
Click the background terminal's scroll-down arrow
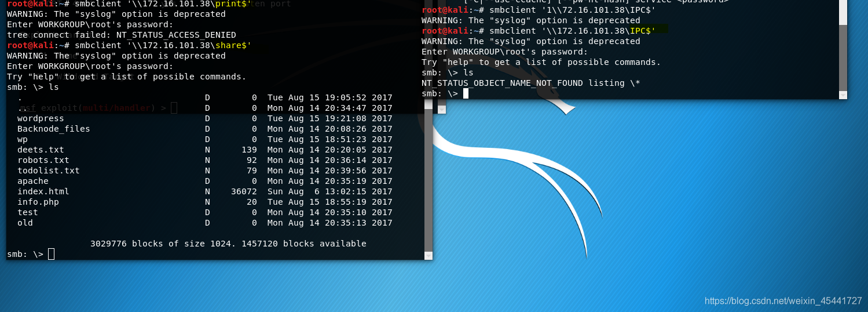coord(442,109)
